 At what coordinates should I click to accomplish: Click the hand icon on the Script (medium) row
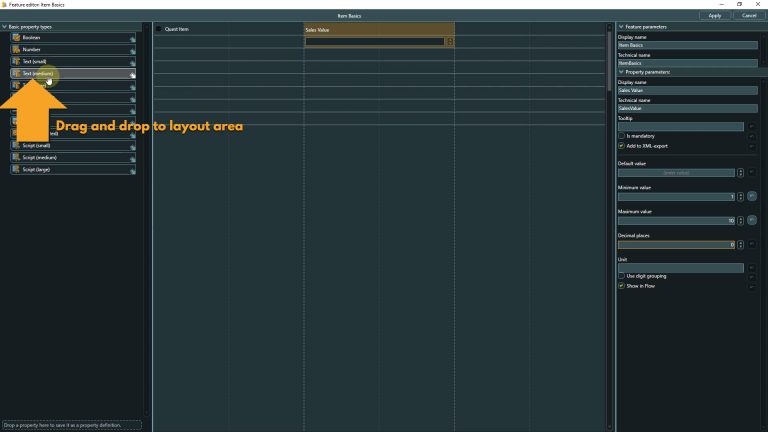click(132, 159)
